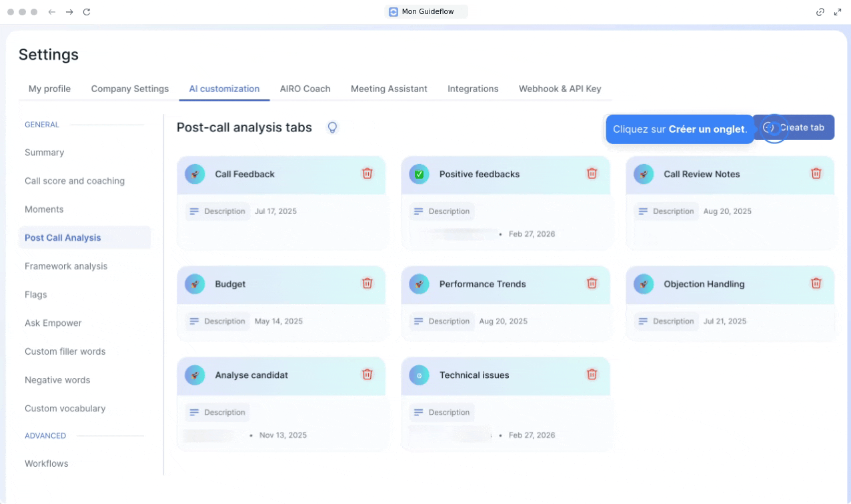Go to Webhook & API Key tab

coord(560,89)
